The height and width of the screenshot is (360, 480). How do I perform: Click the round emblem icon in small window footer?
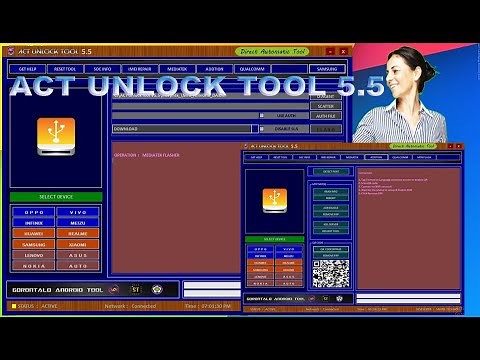339,298
